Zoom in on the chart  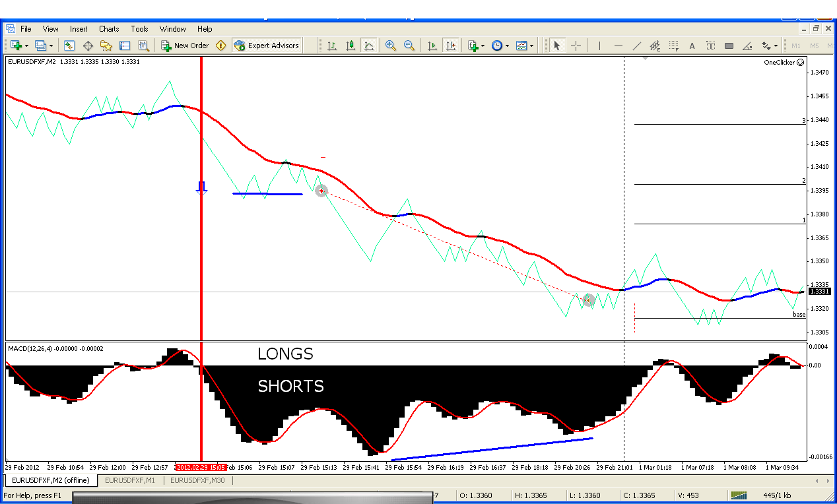coord(391,46)
